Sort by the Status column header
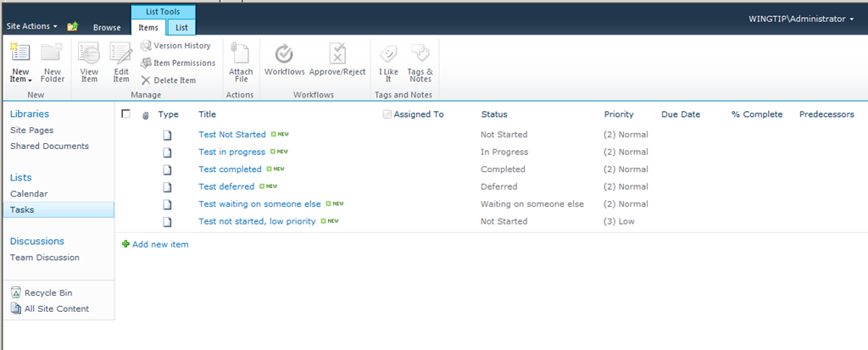The width and height of the screenshot is (868, 350). 494,114
